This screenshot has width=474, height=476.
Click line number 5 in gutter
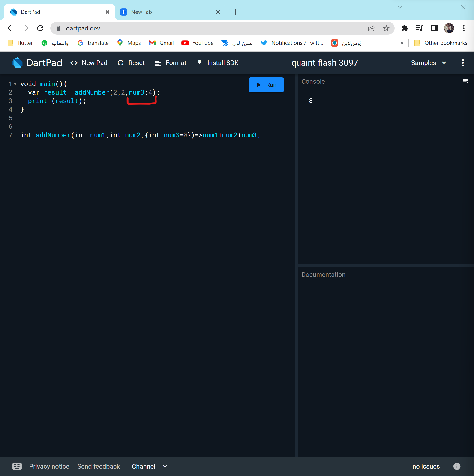click(x=10, y=118)
